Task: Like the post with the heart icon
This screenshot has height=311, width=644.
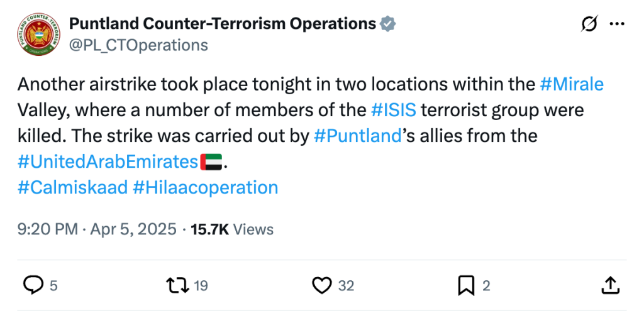Action: tap(322, 285)
